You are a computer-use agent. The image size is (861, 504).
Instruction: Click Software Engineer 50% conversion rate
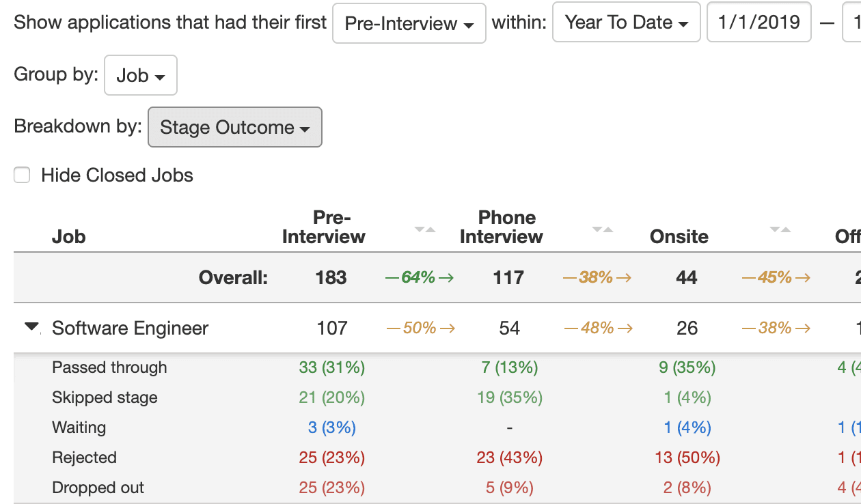click(420, 328)
